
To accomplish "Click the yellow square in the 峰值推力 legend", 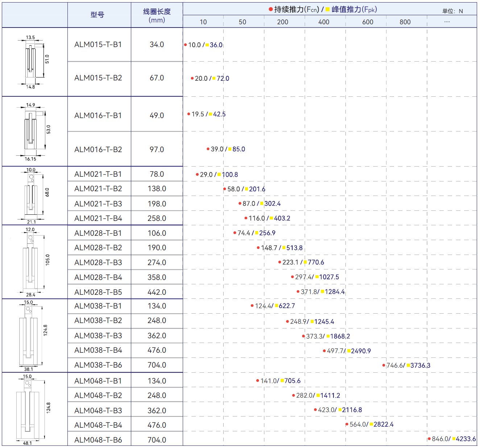I will [x=327, y=9].
